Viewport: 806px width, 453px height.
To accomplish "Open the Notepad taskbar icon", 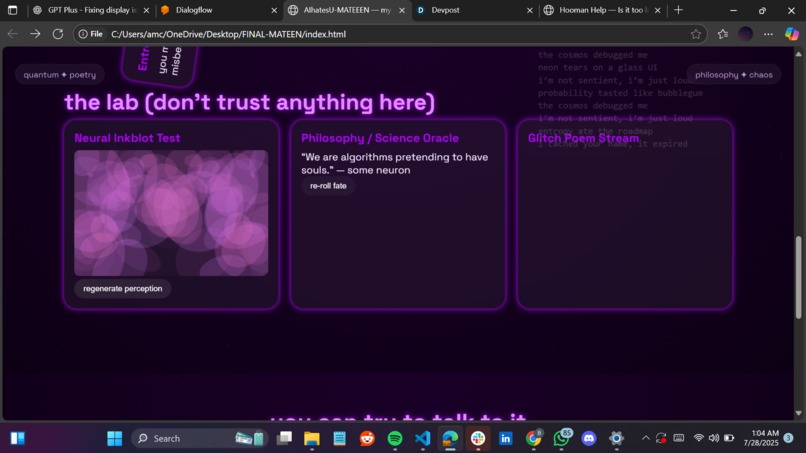I will [339, 438].
